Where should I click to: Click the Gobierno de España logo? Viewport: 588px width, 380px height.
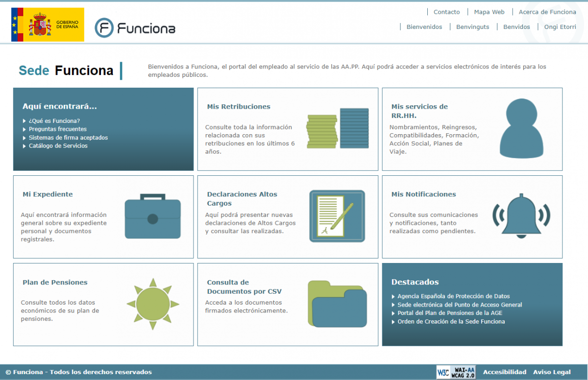(48, 24)
